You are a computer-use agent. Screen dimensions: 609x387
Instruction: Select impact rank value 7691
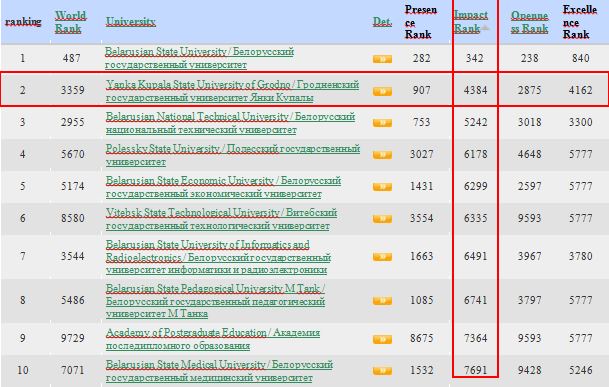[476, 370]
